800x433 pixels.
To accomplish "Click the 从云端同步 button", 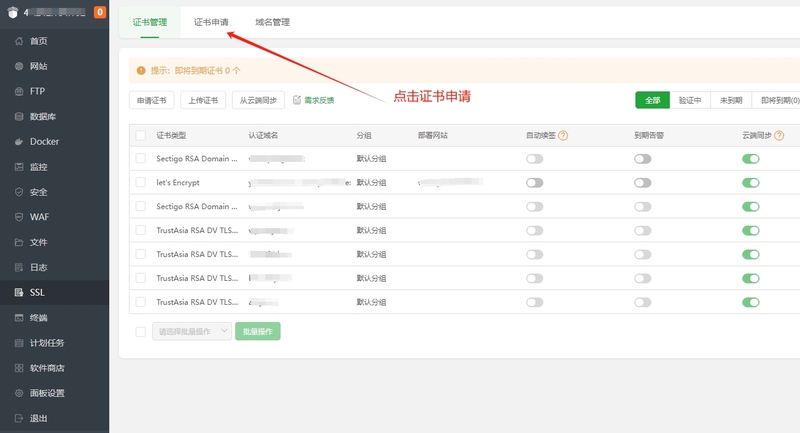I will [258, 100].
